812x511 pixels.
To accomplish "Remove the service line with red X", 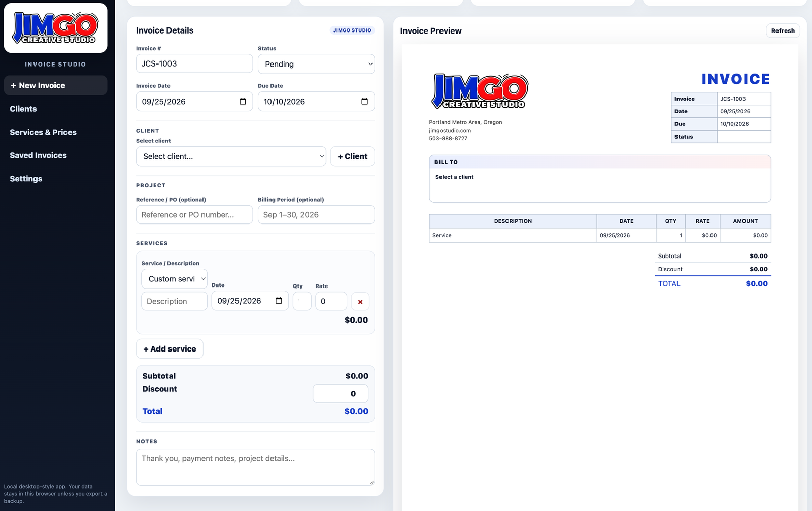I will (360, 302).
